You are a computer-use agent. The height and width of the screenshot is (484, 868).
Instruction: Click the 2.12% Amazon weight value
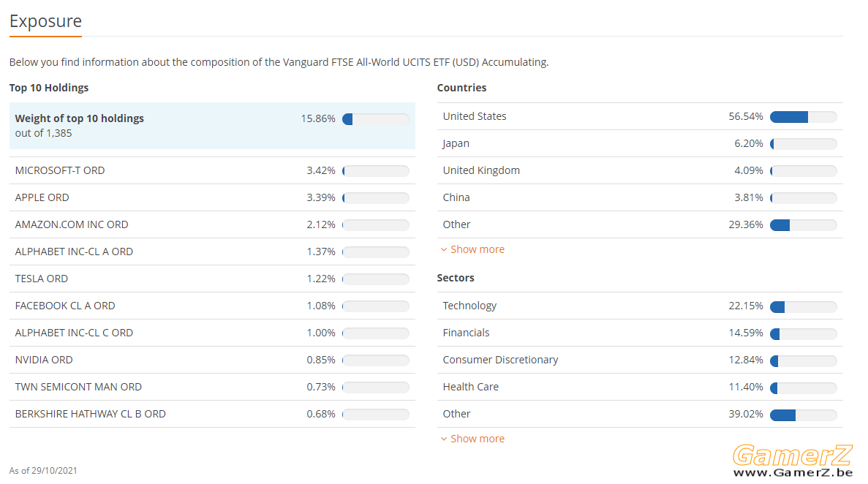(321, 225)
